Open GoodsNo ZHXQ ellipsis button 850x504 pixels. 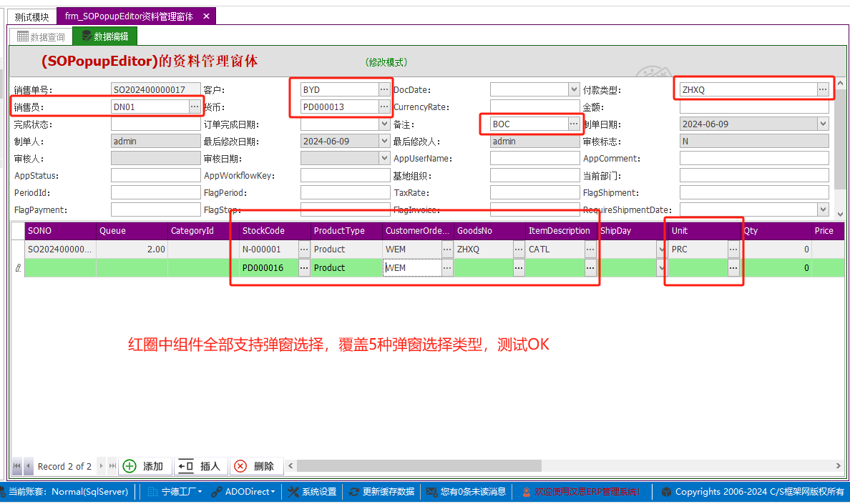[x=519, y=249]
